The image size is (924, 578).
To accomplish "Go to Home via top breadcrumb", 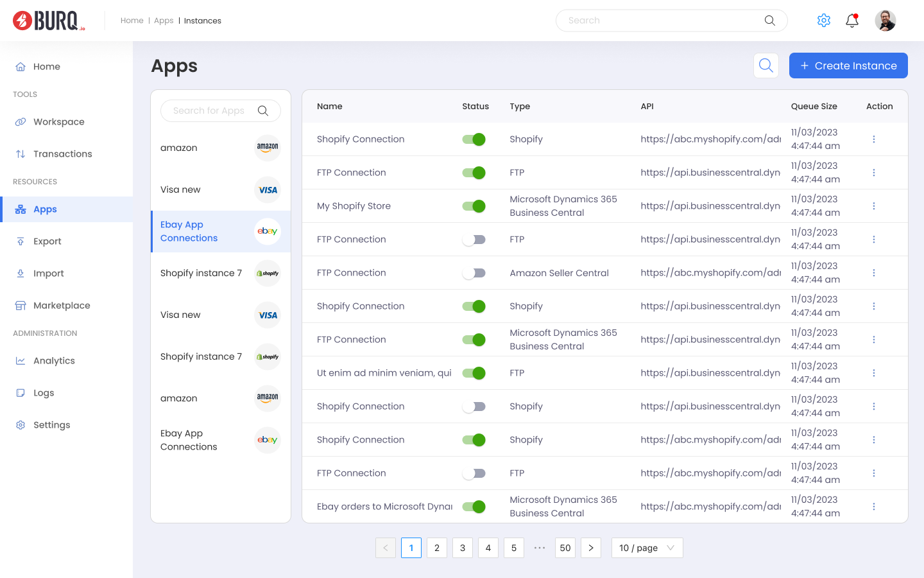I will pyautogui.click(x=132, y=20).
